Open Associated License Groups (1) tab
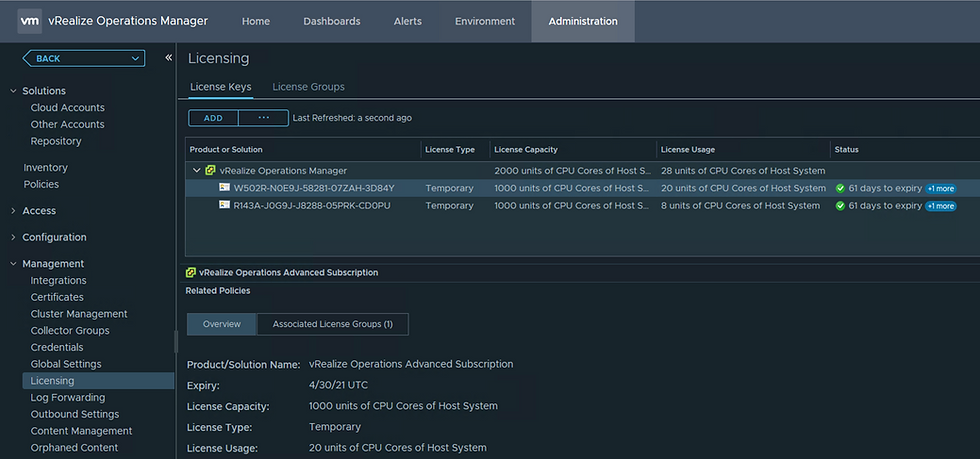Screen dimensions: 980x459 pos(332,325)
